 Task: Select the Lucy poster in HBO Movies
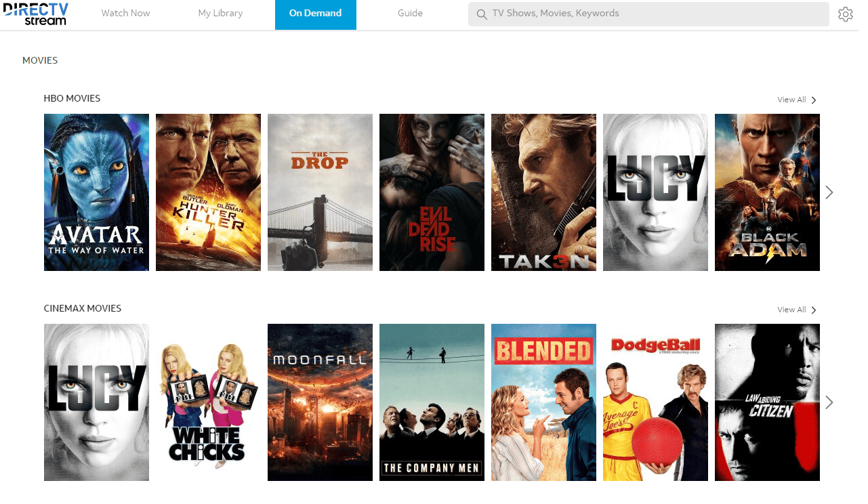[655, 192]
